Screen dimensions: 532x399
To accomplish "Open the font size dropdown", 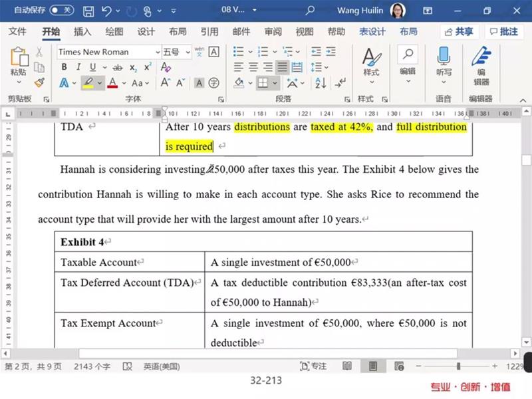I will point(188,52).
